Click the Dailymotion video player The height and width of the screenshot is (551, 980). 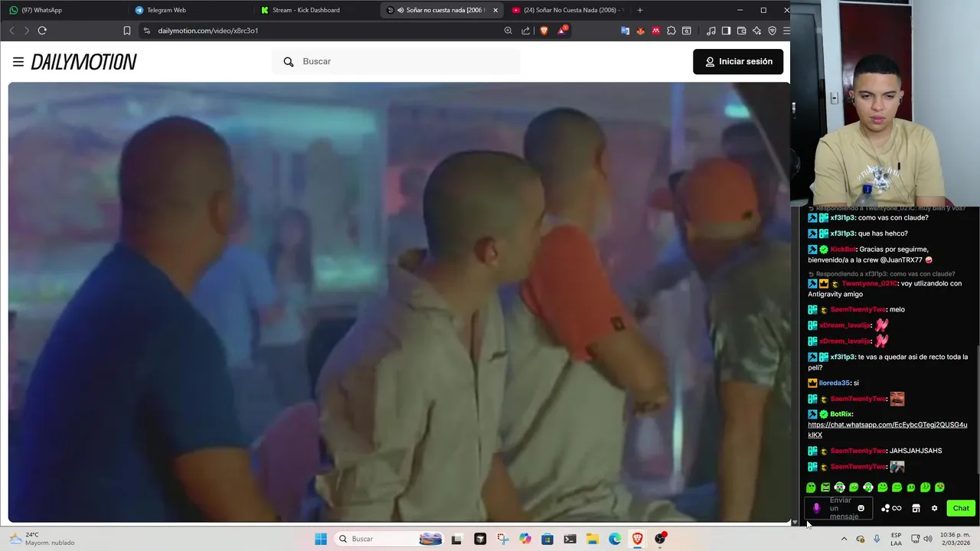pyautogui.click(x=399, y=302)
